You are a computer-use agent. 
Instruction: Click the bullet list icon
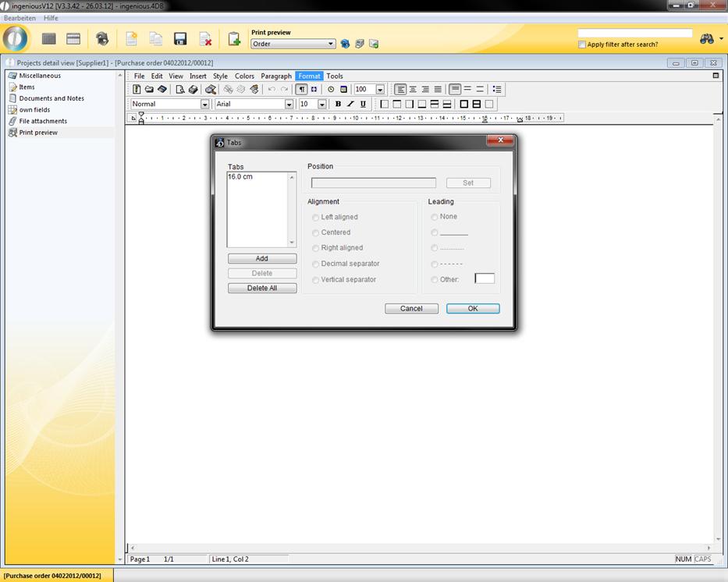(x=497, y=90)
